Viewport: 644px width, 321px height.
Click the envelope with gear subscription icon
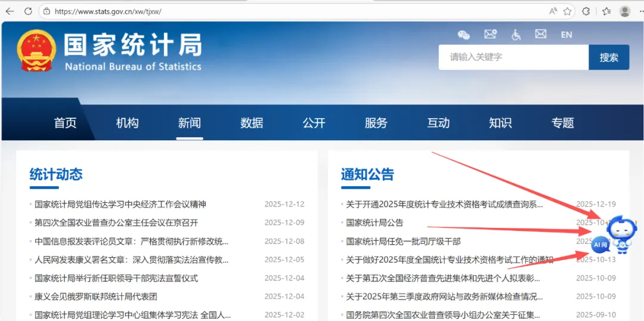pos(490,35)
